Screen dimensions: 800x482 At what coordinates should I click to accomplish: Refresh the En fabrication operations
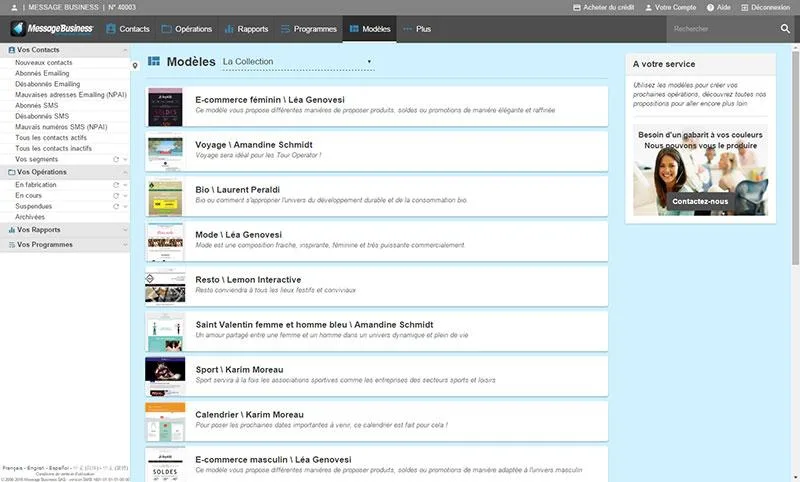coord(116,185)
